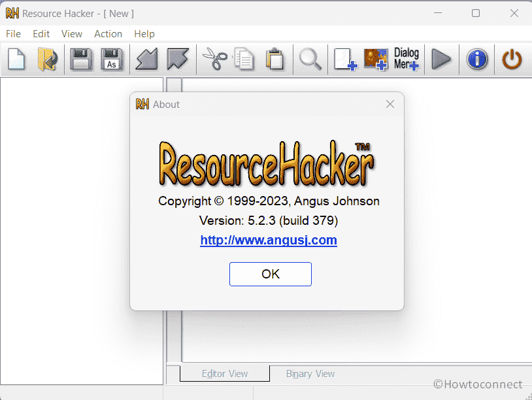This screenshot has width=532, height=400.
Task: Open a file in Resource Hacker
Action: coord(46,59)
